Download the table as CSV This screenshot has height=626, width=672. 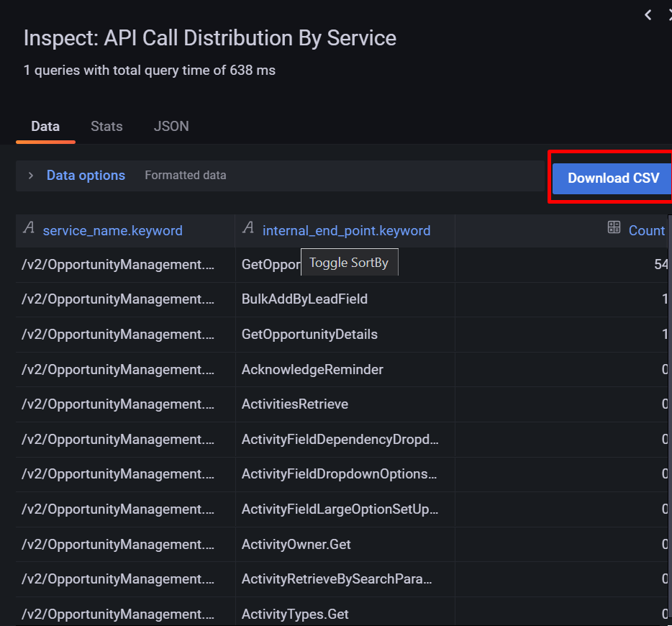(x=612, y=178)
